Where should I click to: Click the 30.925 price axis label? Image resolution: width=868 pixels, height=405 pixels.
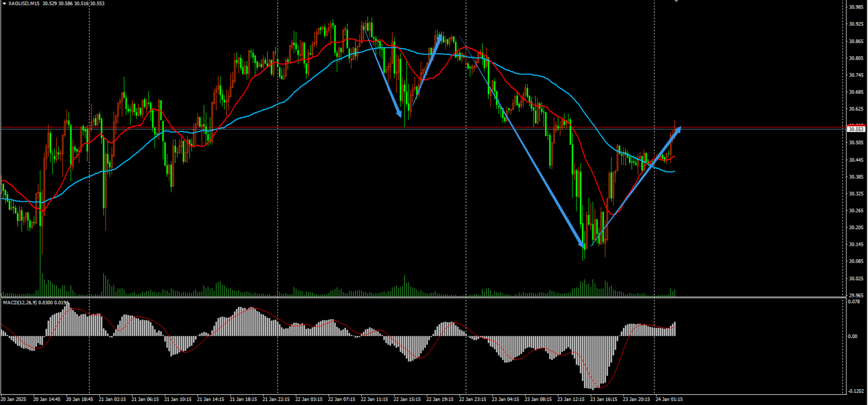click(856, 24)
